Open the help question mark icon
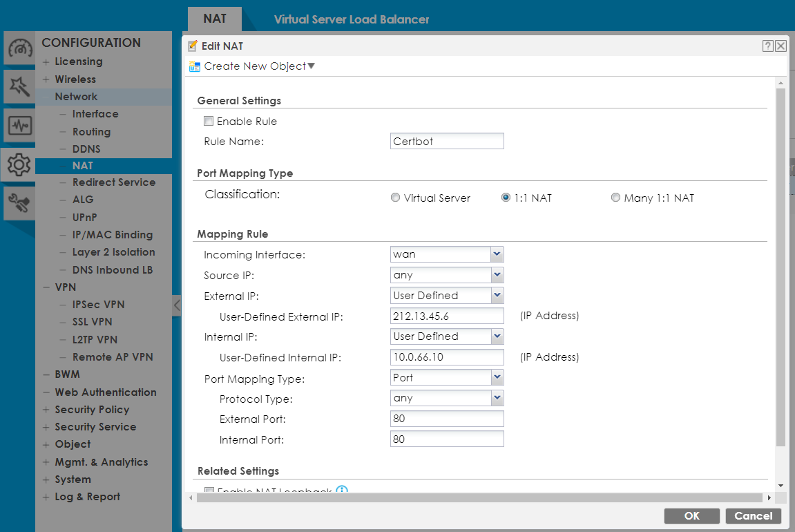This screenshot has height=532, width=795. (767, 46)
